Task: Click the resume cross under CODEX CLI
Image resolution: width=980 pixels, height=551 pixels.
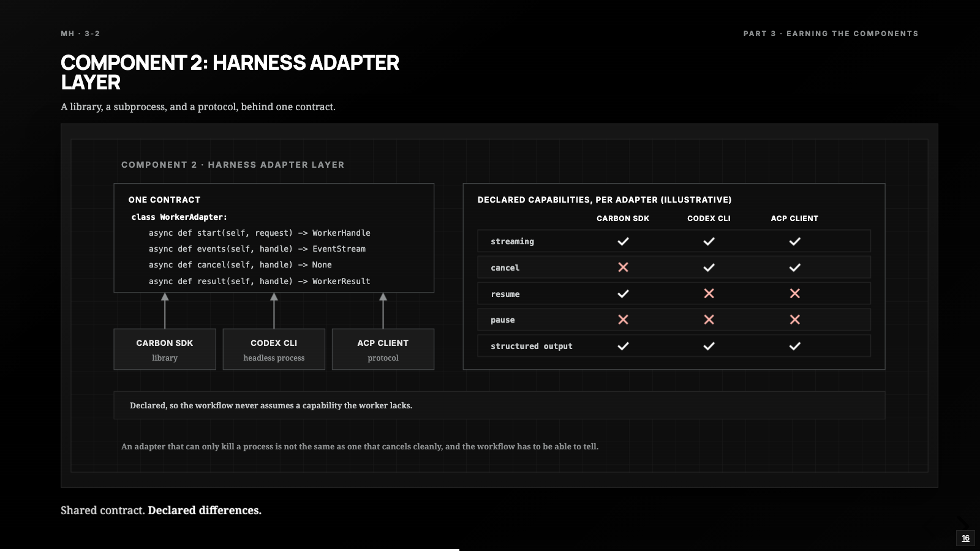Action: tap(709, 293)
